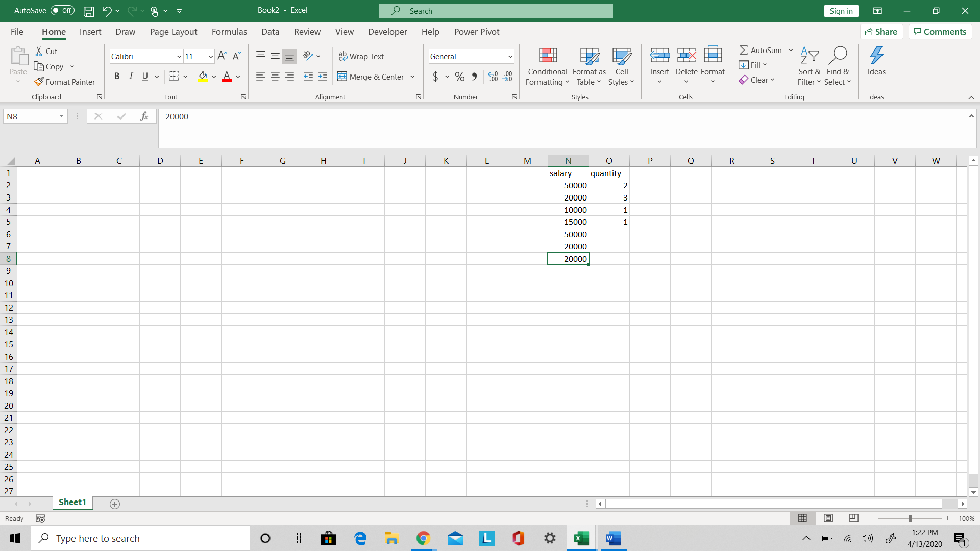Open the font size dropdown
980x551 pixels.
(211, 57)
